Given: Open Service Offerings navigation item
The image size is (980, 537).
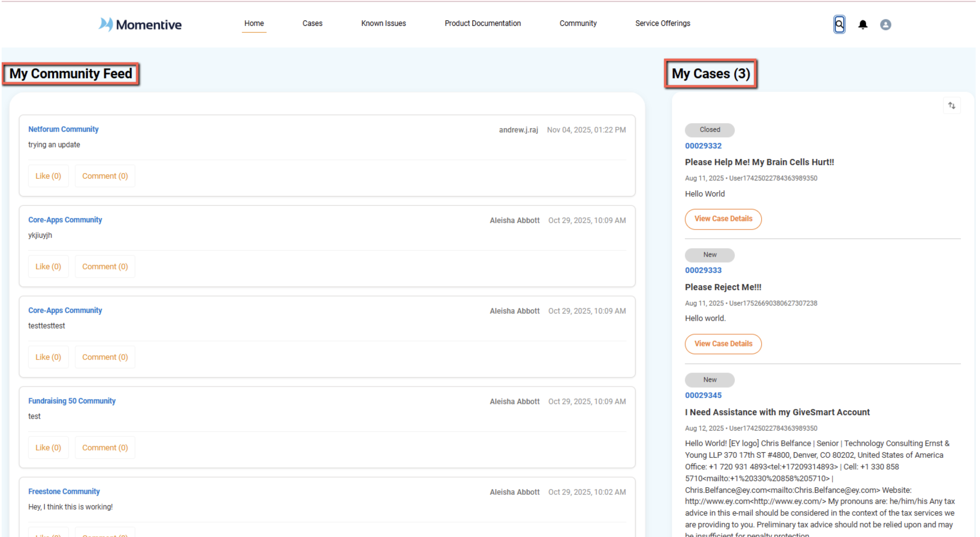Looking at the screenshot, I should coord(662,23).
